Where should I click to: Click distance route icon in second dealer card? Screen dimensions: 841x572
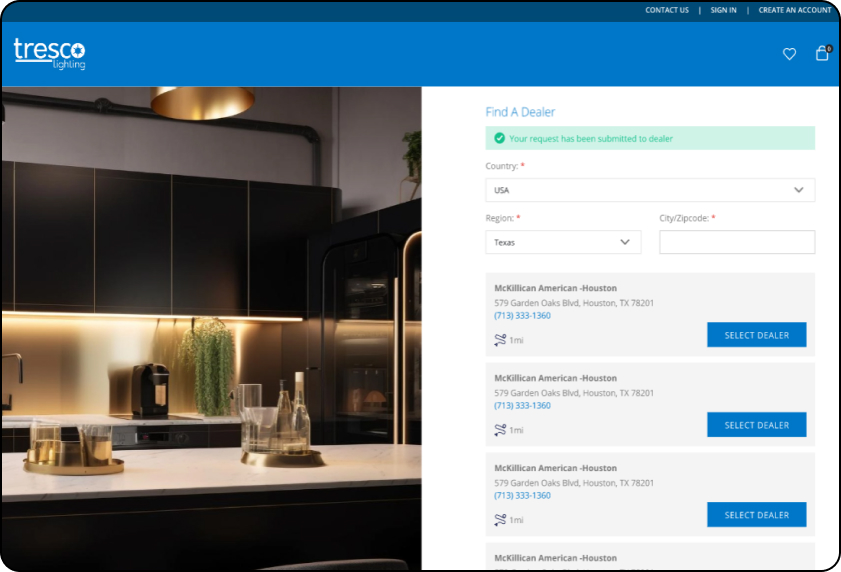(x=500, y=430)
